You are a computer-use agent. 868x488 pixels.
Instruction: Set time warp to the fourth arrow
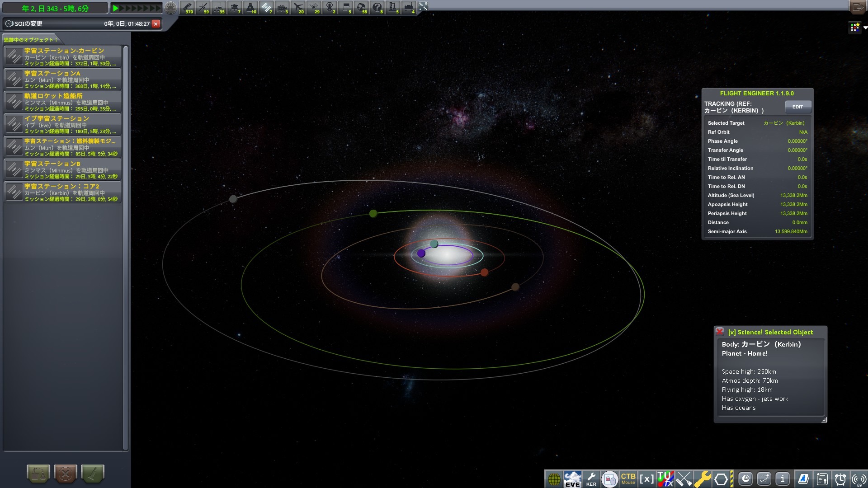click(134, 8)
